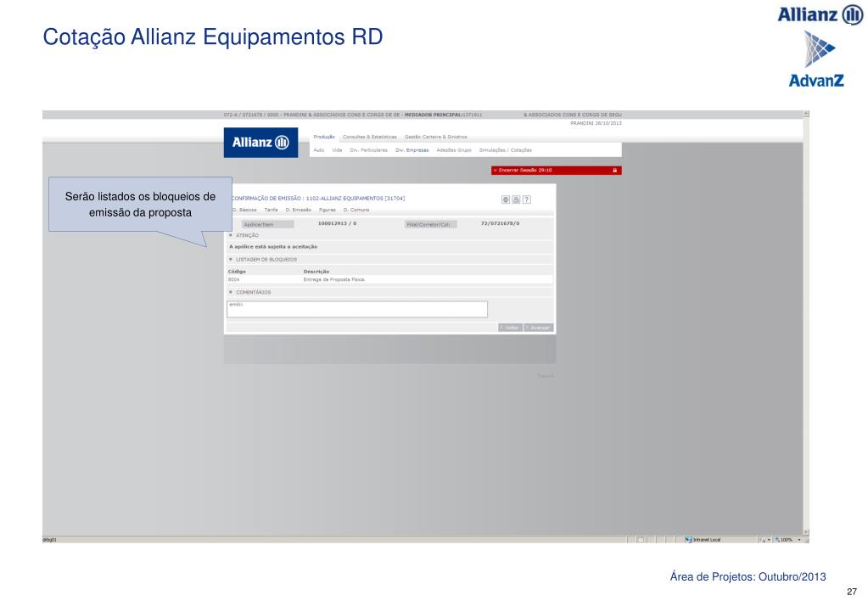This screenshot has width=868, height=601.
Task: Switch to the D. Básicos tab
Action: coord(244,210)
